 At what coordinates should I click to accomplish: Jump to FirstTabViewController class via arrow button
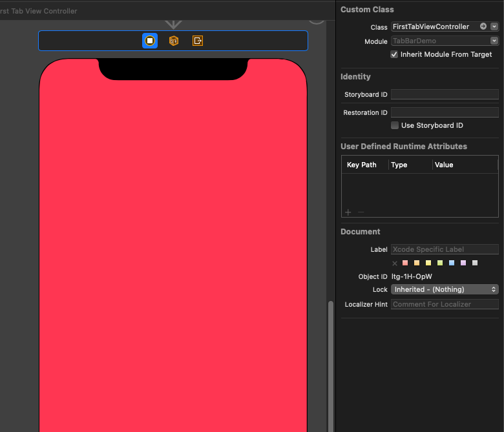tap(483, 26)
